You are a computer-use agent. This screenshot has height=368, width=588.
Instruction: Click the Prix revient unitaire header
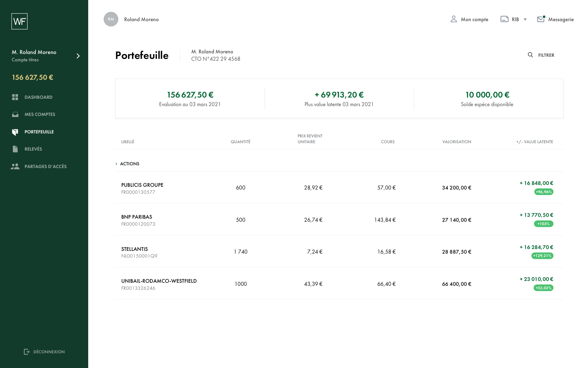(310, 139)
